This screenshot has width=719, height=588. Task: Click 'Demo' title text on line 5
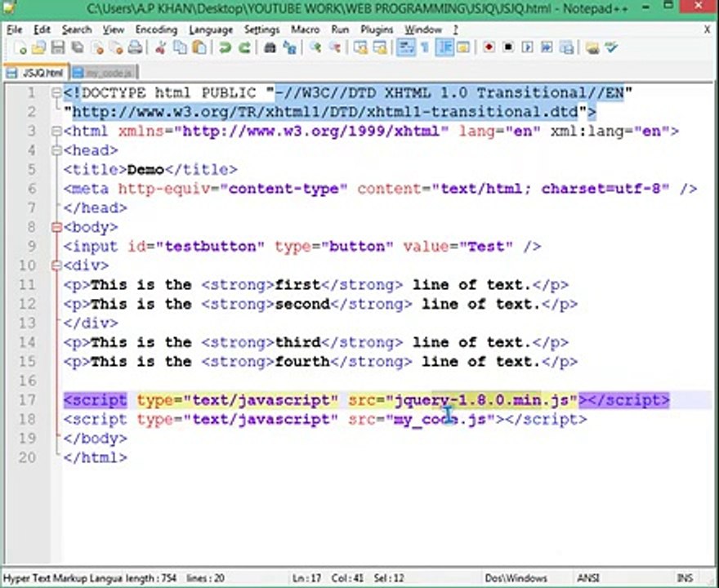pyautogui.click(x=145, y=170)
